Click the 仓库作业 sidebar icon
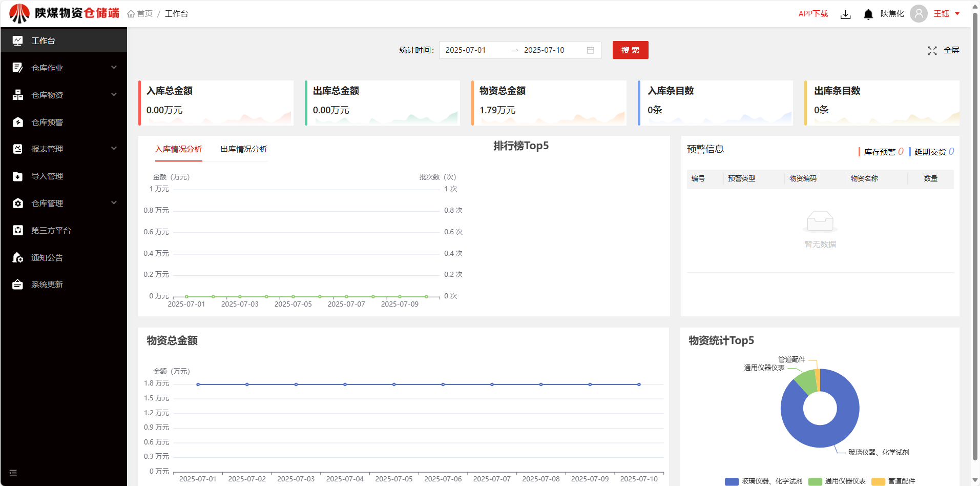Screen dimensions: 980x486 click(17, 68)
